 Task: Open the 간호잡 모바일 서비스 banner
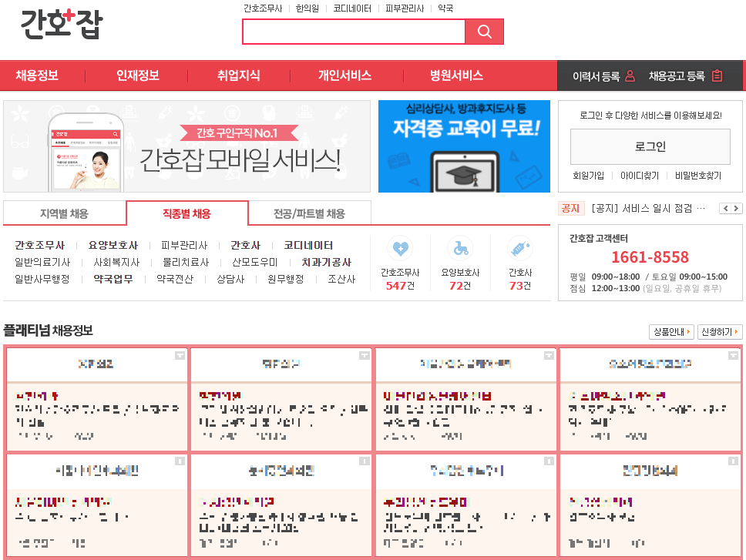pyautogui.click(x=187, y=146)
